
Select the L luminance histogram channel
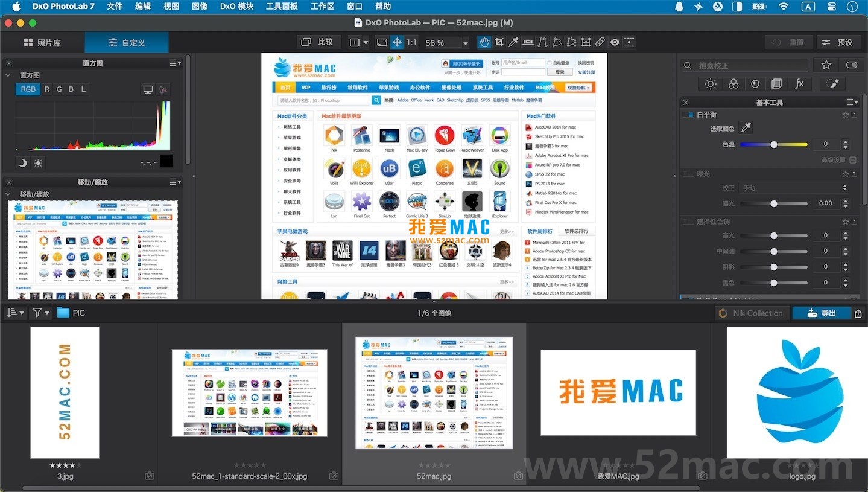tap(83, 89)
